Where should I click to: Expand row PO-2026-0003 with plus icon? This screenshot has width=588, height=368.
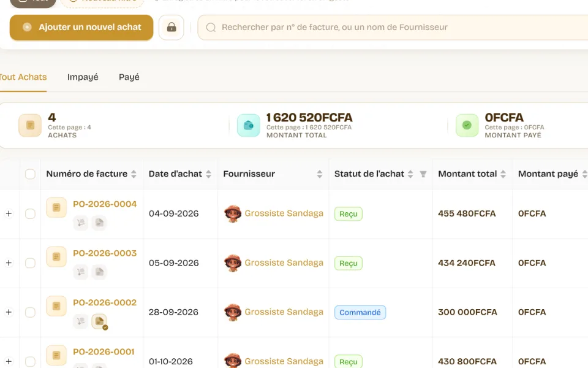point(9,263)
